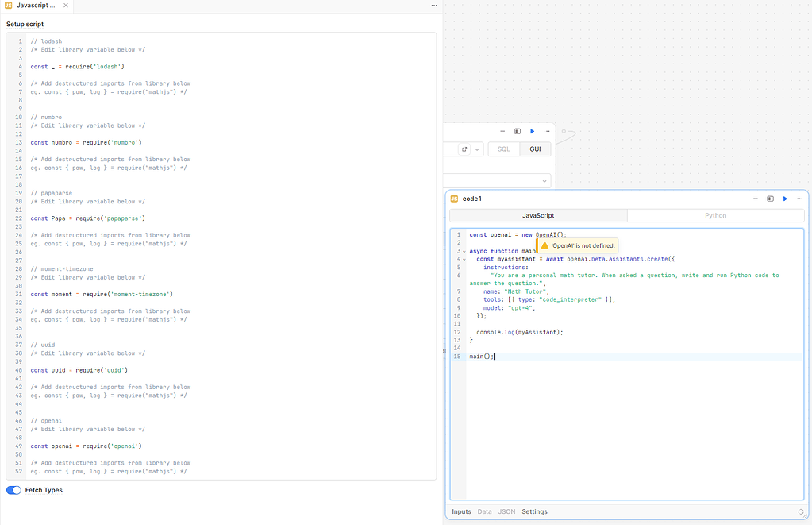Open the dropdown chevron next to external link icon

[476, 149]
